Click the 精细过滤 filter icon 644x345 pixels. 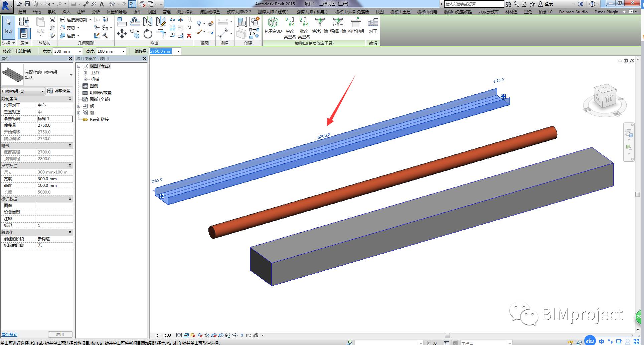[338, 25]
